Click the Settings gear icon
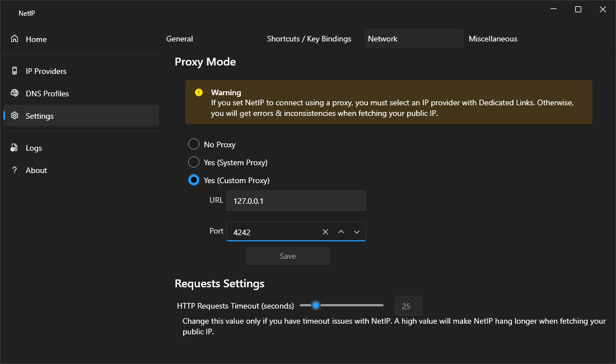616x364 pixels. [15, 115]
